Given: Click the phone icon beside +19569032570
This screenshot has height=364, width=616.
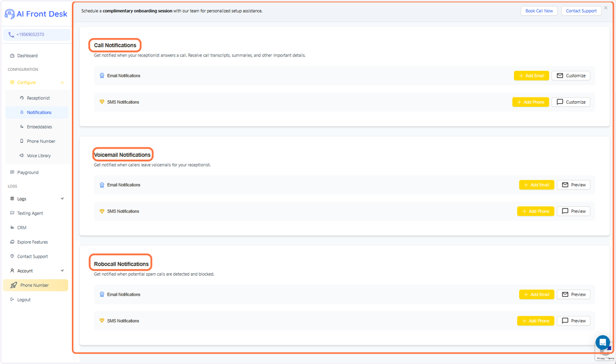Looking at the screenshot, I should [11, 35].
